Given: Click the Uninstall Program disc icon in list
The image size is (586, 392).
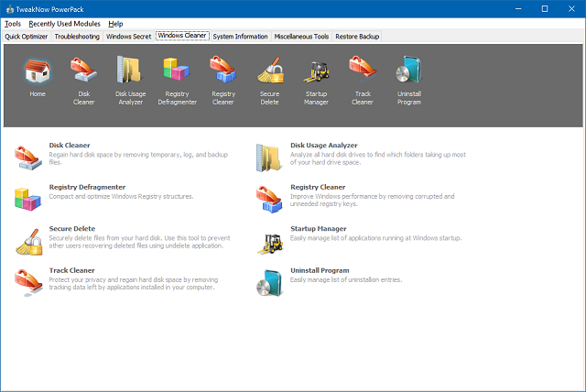Looking at the screenshot, I should 269,283.
